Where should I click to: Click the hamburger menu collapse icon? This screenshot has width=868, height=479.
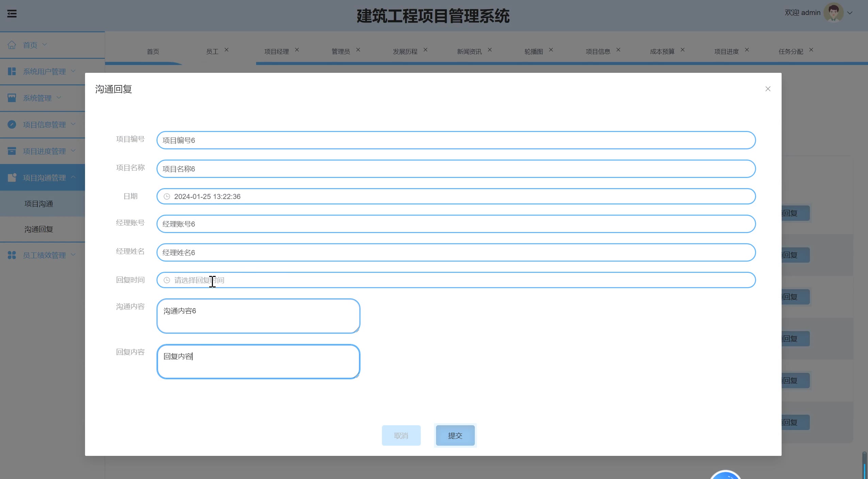pyautogui.click(x=12, y=14)
